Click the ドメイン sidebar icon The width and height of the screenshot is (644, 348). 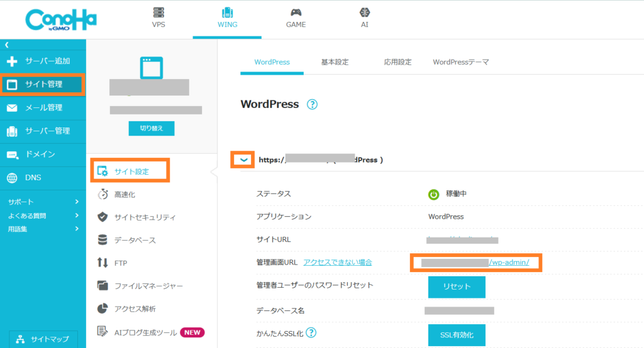[x=13, y=155]
